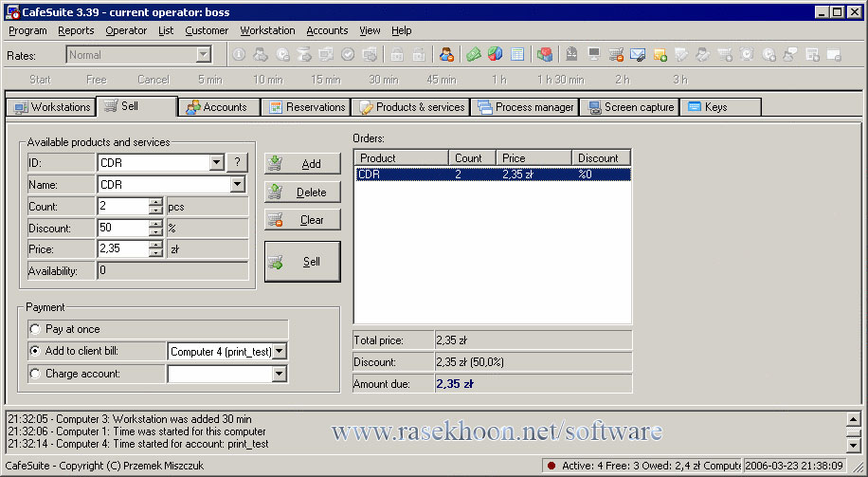The height and width of the screenshot is (477, 868).
Task: Open the Operator menu
Action: tap(126, 31)
